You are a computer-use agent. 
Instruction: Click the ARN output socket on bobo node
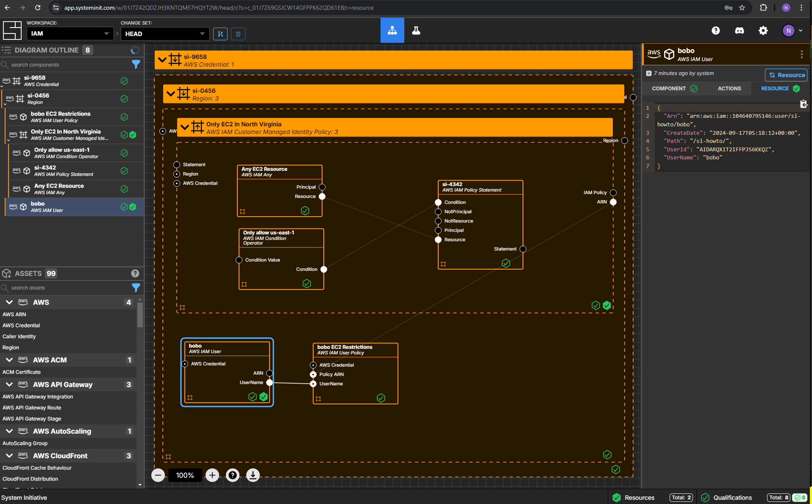(270, 373)
